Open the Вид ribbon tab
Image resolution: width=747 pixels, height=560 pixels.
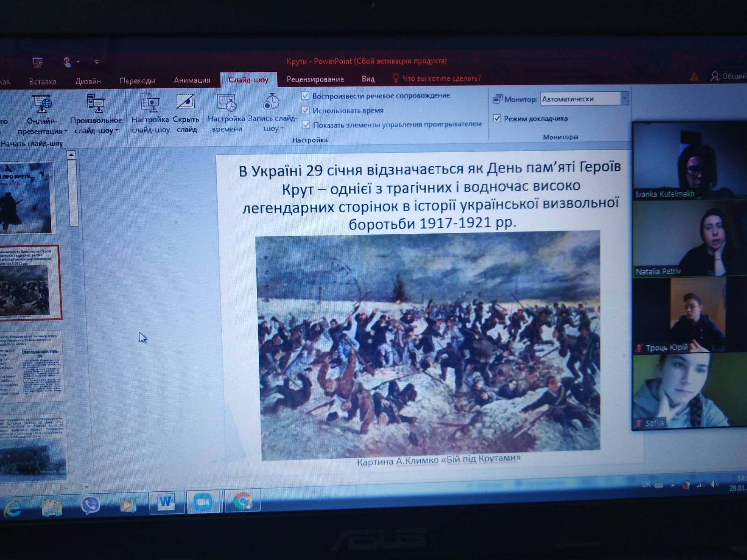368,78
